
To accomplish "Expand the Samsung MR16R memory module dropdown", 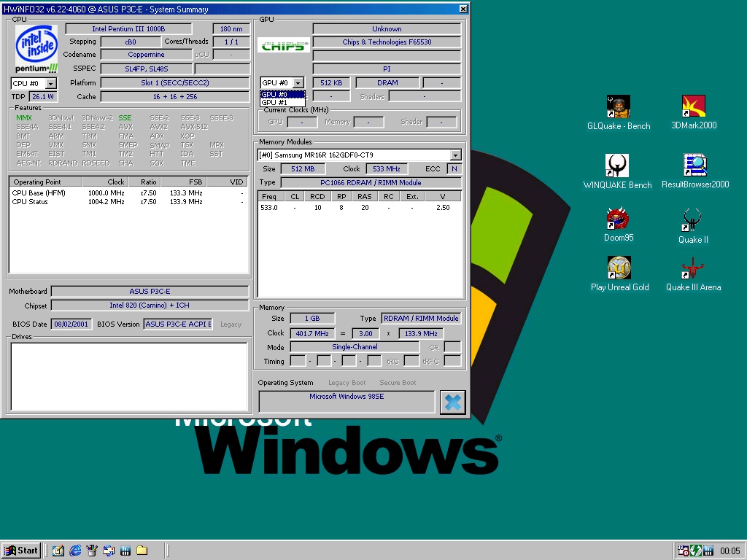I will tap(456, 155).
